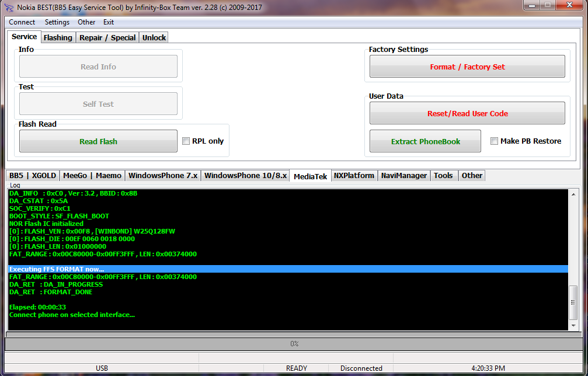Click the Exit menu item
588x376 pixels.
[109, 22]
